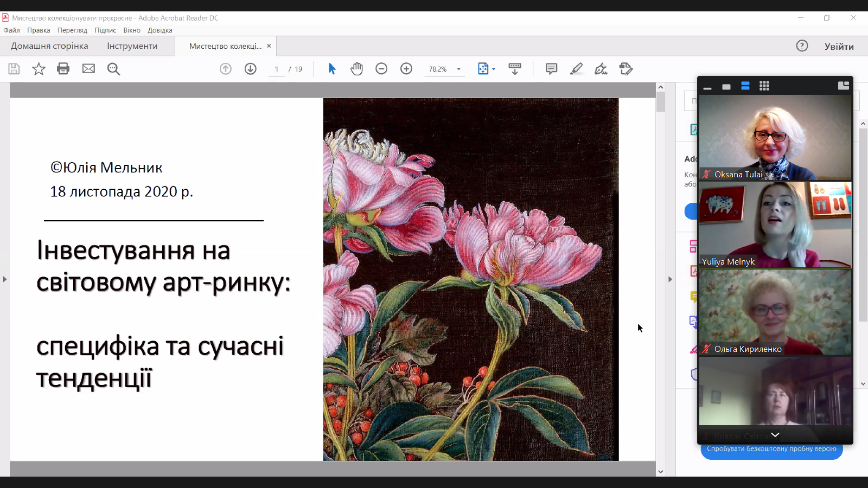The image size is (868, 488).
Task: Add the document to starred bookmarks
Action: (39, 69)
